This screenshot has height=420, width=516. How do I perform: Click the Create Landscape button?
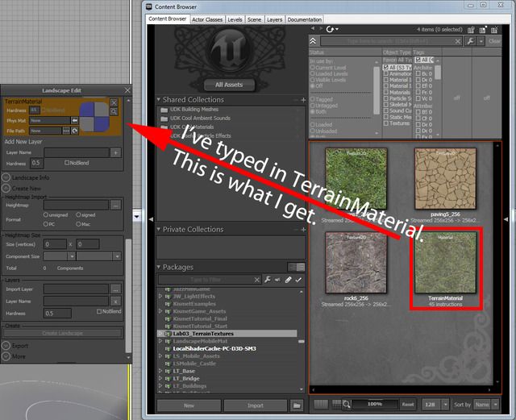tap(63, 333)
